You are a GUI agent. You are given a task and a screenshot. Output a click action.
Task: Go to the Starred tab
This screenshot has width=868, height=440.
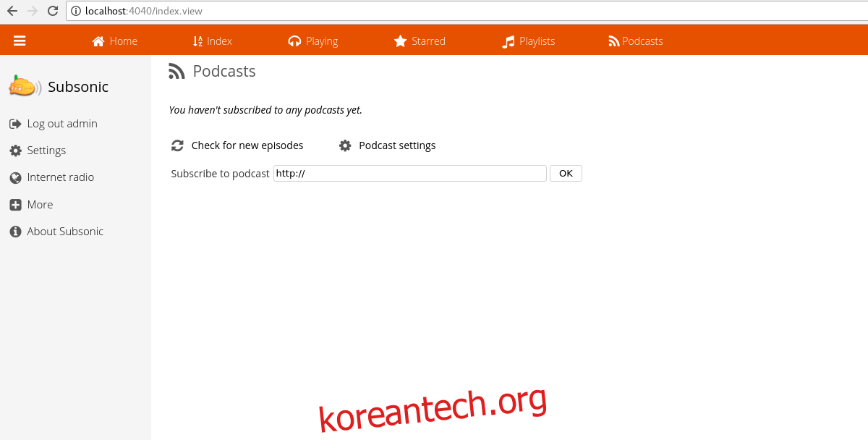pos(420,41)
